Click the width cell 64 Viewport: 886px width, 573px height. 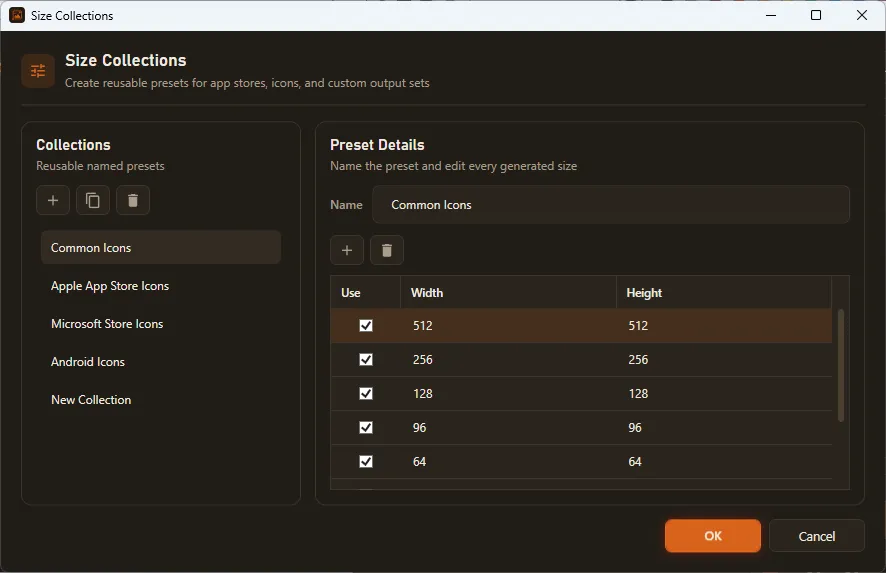click(x=508, y=461)
